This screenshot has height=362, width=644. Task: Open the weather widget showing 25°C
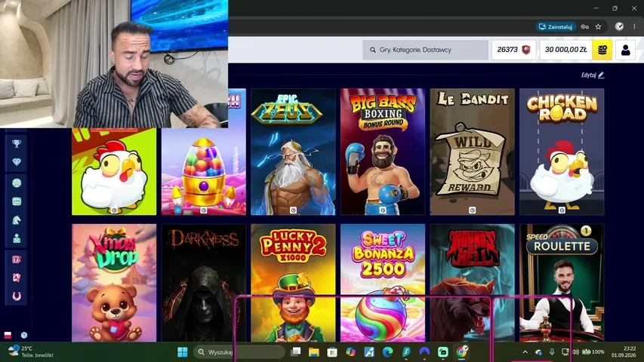point(31,351)
